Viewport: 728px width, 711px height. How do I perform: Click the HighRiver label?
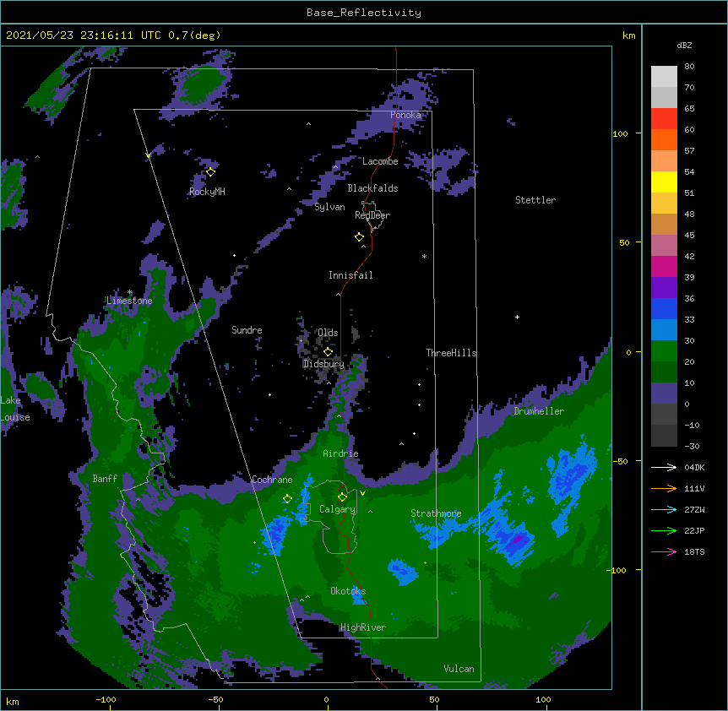click(363, 627)
